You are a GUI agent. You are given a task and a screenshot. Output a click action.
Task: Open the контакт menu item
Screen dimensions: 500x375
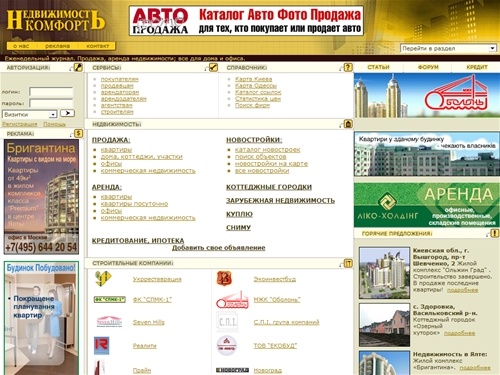tap(97, 46)
